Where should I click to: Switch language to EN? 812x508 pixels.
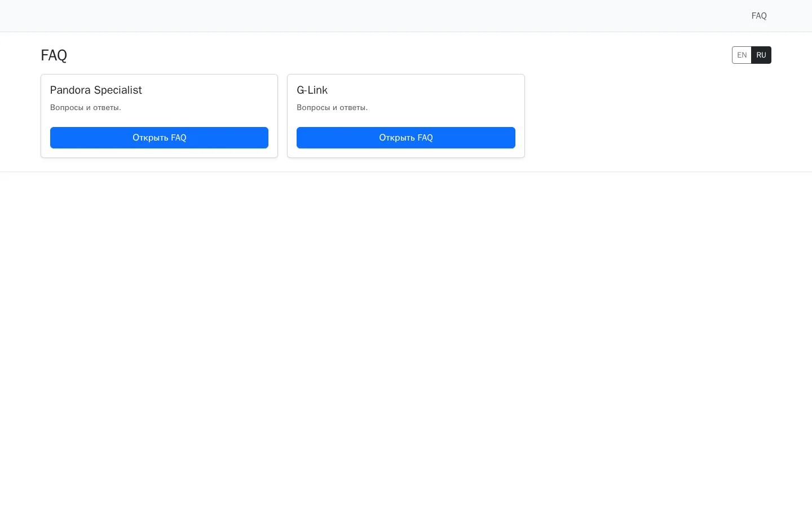tap(742, 55)
